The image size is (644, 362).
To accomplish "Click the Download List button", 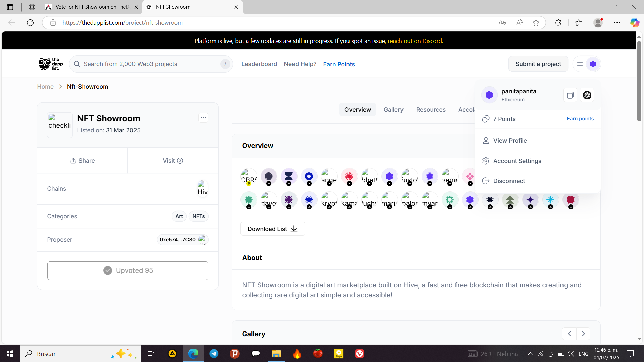I will pos(273,229).
